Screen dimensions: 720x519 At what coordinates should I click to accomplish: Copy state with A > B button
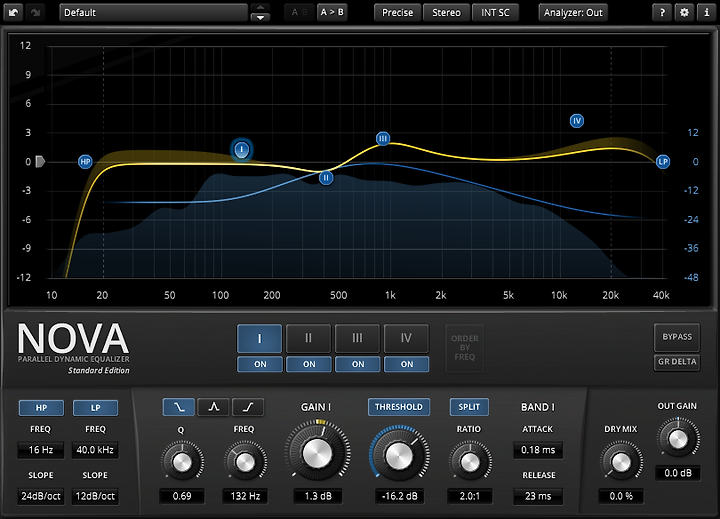click(332, 12)
